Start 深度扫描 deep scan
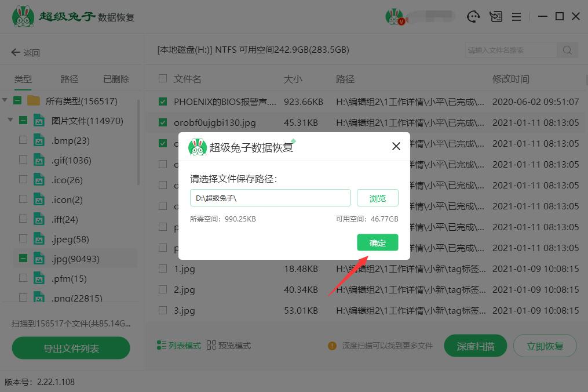Viewport: 588px width, 392px height. 475,346
